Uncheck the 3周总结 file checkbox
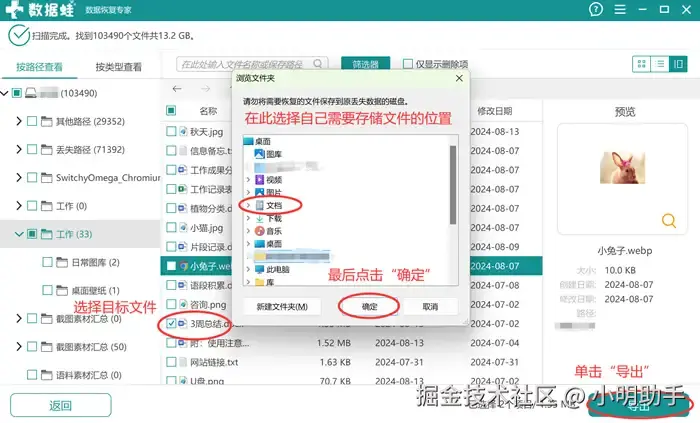This screenshot has height=423, width=700. (x=171, y=323)
